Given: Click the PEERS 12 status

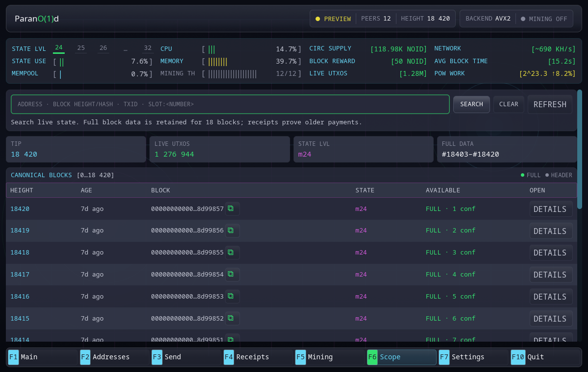Looking at the screenshot, I should coord(376,19).
